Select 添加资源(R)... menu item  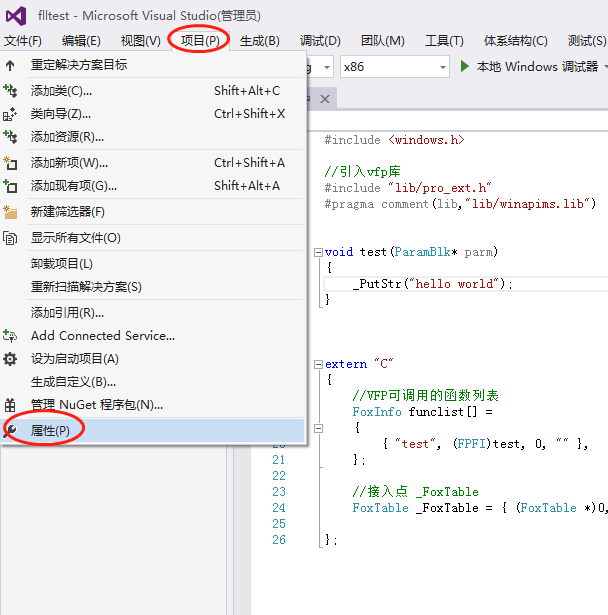click(x=153, y=137)
